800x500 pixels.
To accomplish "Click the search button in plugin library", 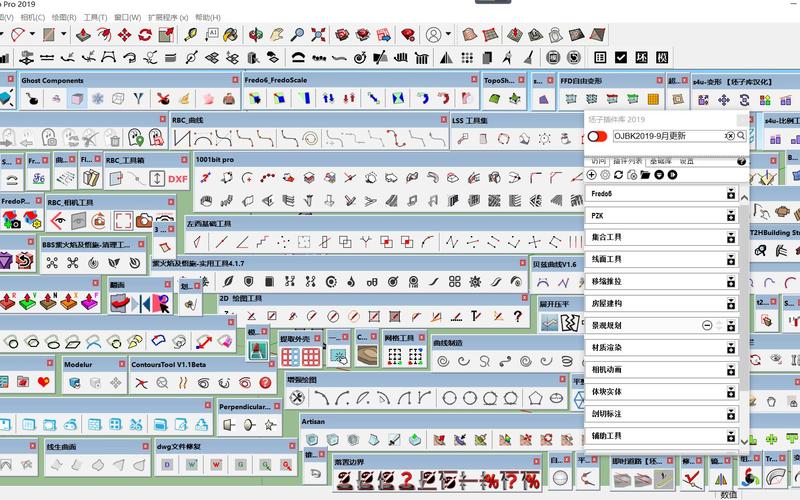I will 741,135.
